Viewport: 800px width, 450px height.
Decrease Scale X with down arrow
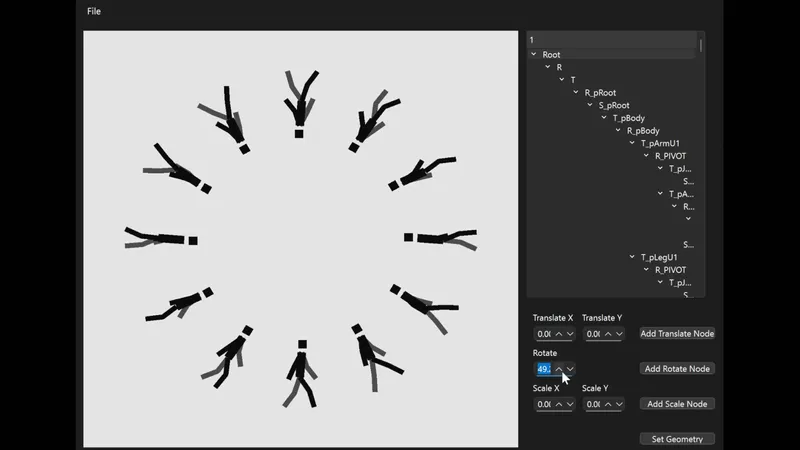pyautogui.click(x=570, y=404)
